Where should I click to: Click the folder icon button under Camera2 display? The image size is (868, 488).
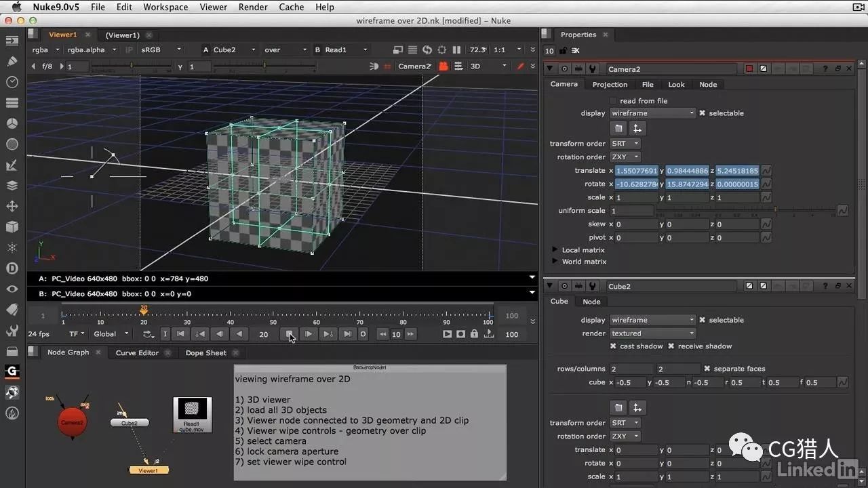click(x=618, y=128)
